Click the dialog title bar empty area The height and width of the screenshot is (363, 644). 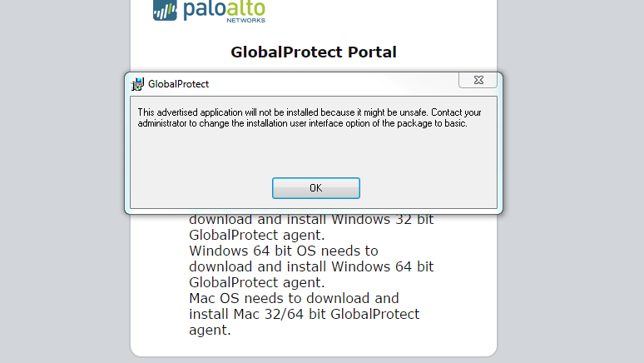[x=333, y=83]
